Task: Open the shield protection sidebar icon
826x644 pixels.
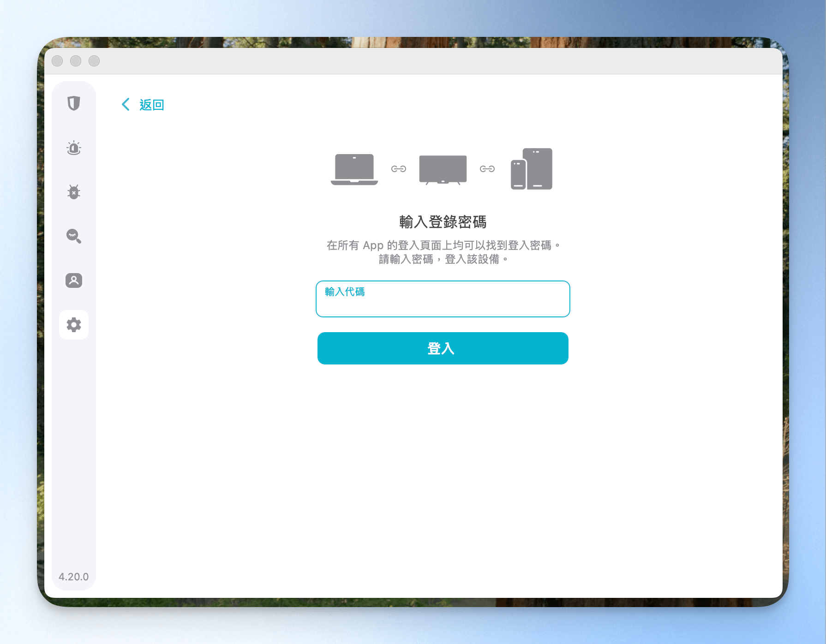Action: [74, 103]
